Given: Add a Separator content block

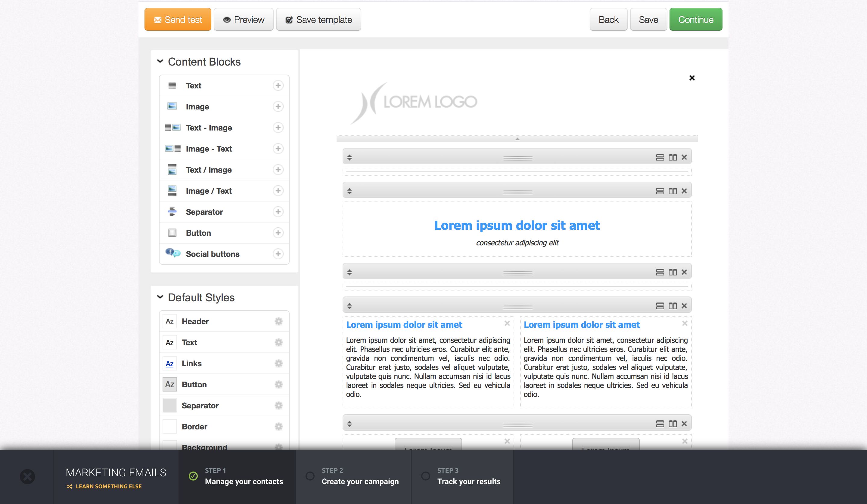Looking at the screenshot, I should pyautogui.click(x=278, y=212).
